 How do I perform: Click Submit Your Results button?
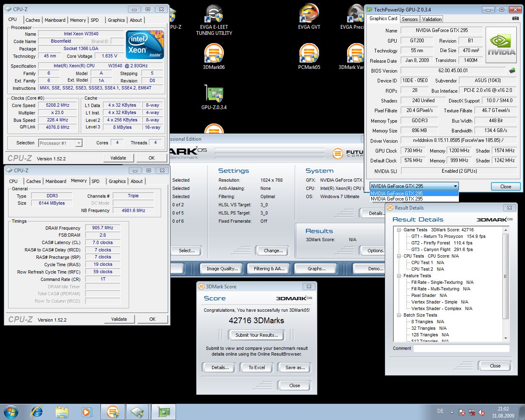pos(257,335)
